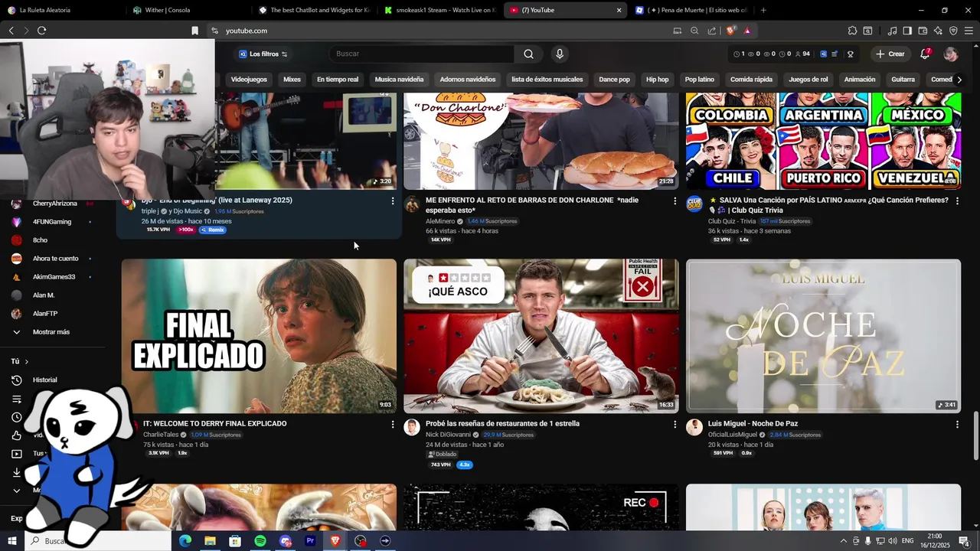Click the YouTube search magnifier button
Screen dimensions: 980x551
tap(528, 54)
